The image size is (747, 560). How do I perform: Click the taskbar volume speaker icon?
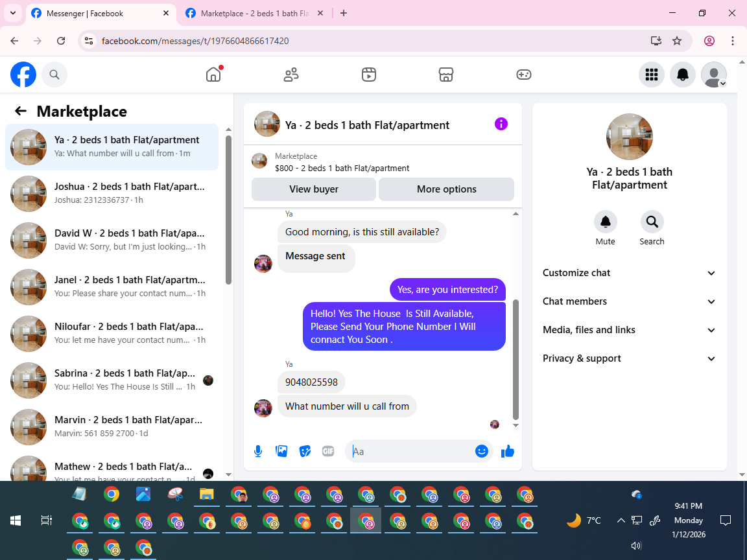pos(636,546)
